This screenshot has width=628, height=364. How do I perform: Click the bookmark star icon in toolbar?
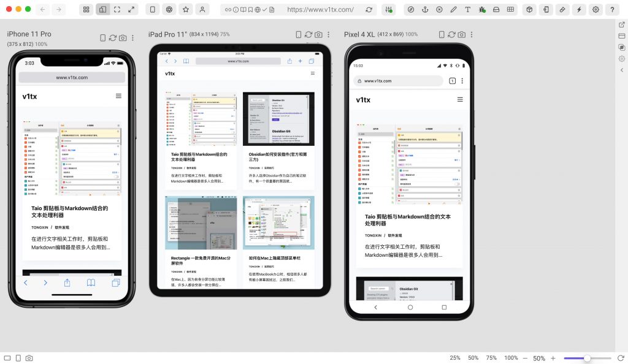tap(185, 10)
